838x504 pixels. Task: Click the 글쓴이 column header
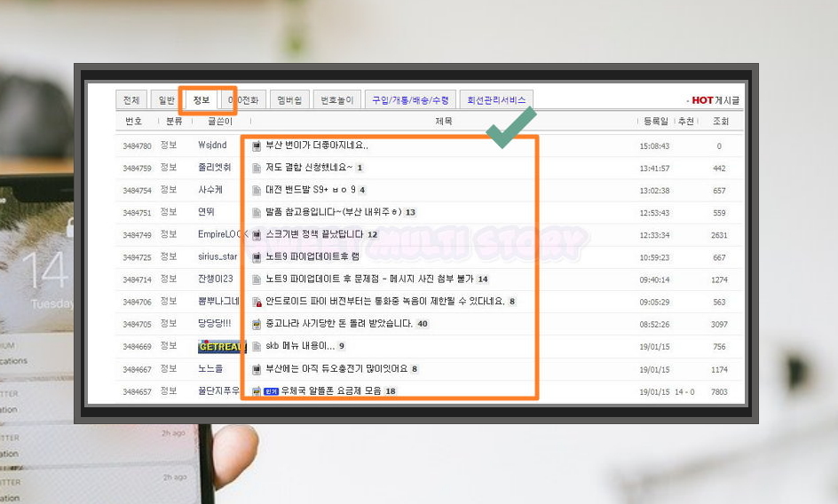(x=220, y=122)
